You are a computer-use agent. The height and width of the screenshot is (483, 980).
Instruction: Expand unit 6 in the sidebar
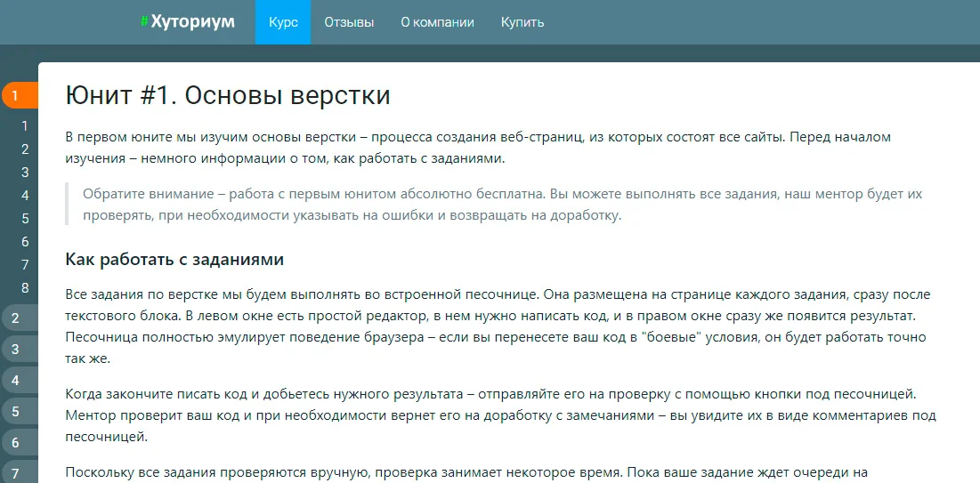(20, 443)
